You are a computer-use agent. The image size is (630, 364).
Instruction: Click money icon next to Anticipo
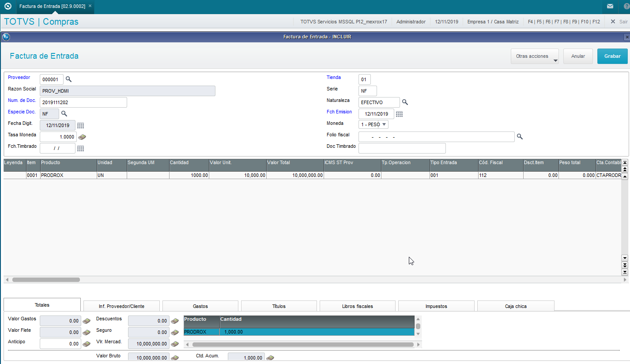click(86, 344)
